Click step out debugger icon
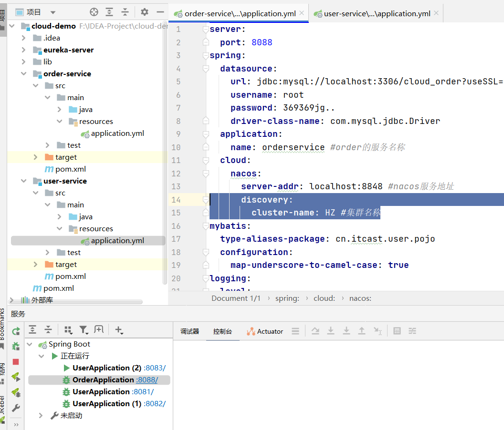This screenshot has width=504, height=430. [362, 331]
